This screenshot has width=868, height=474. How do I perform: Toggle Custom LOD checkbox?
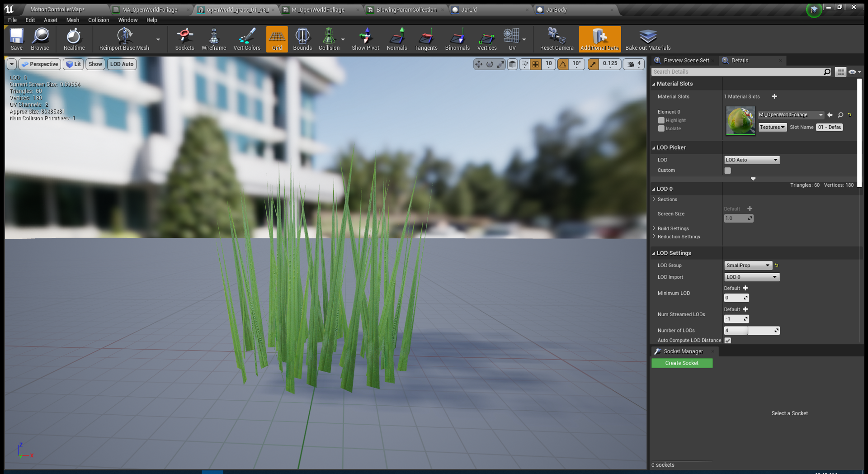click(x=727, y=171)
